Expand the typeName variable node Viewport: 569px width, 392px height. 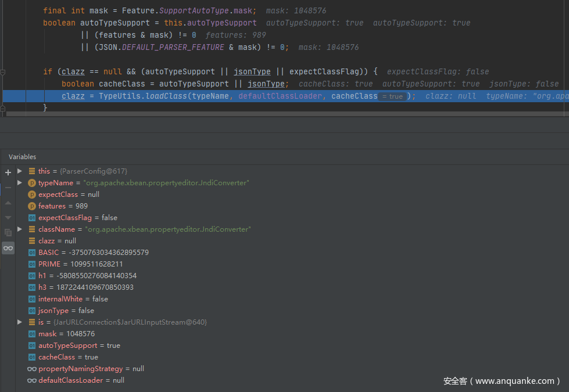pos(20,182)
